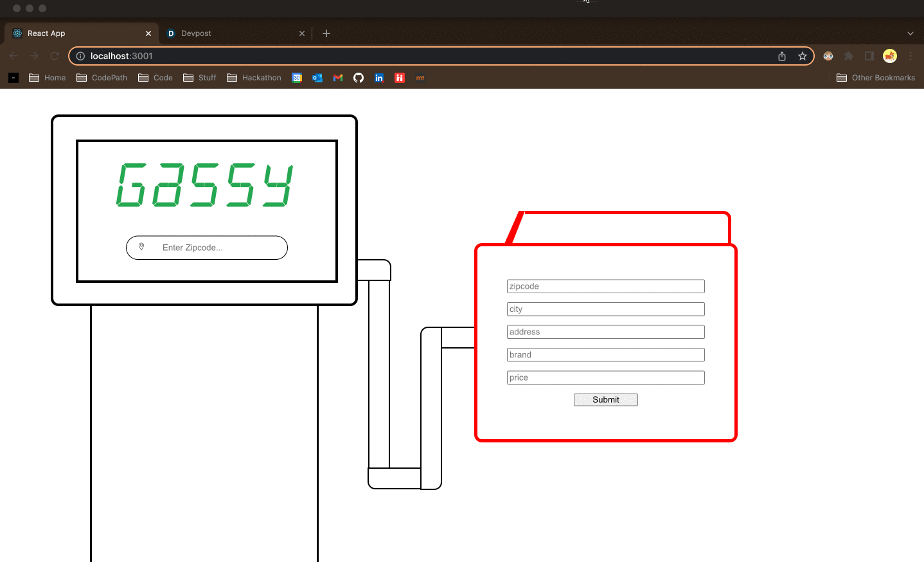924x562 pixels.
Task: Open the red H bookmark icon
Action: coord(400,78)
